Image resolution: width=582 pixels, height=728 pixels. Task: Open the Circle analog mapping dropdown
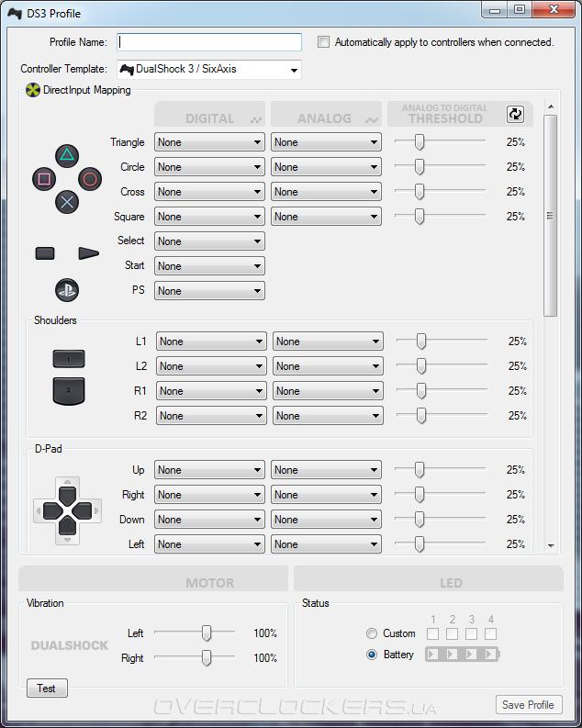click(x=326, y=167)
